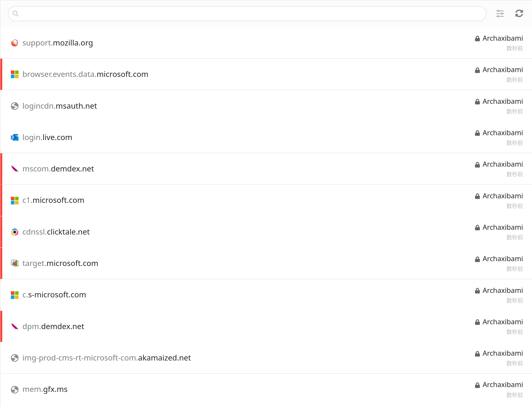Click the globe icon beside logincdn.msauth.net
This screenshot has width=532, height=406.
(x=15, y=106)
